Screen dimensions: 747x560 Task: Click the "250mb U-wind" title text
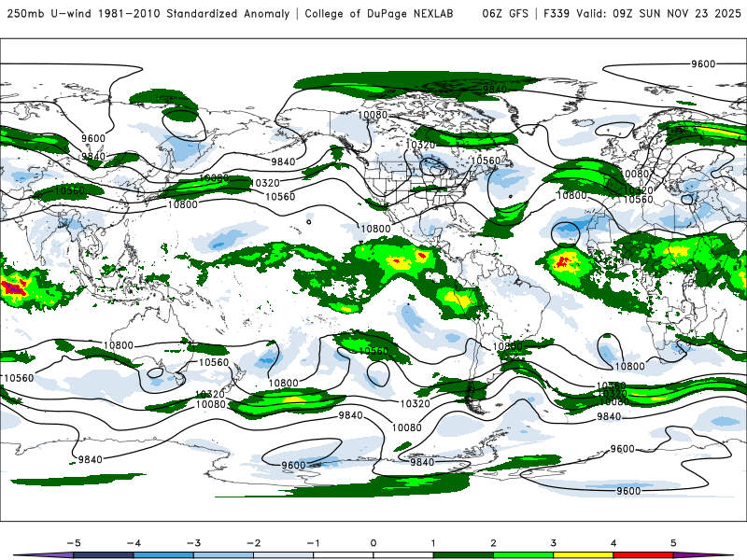tap(49, 14)
